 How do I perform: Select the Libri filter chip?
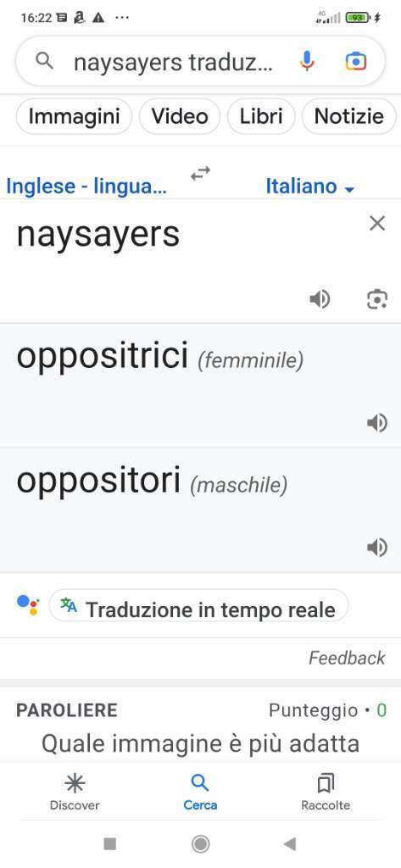(261, 116)
